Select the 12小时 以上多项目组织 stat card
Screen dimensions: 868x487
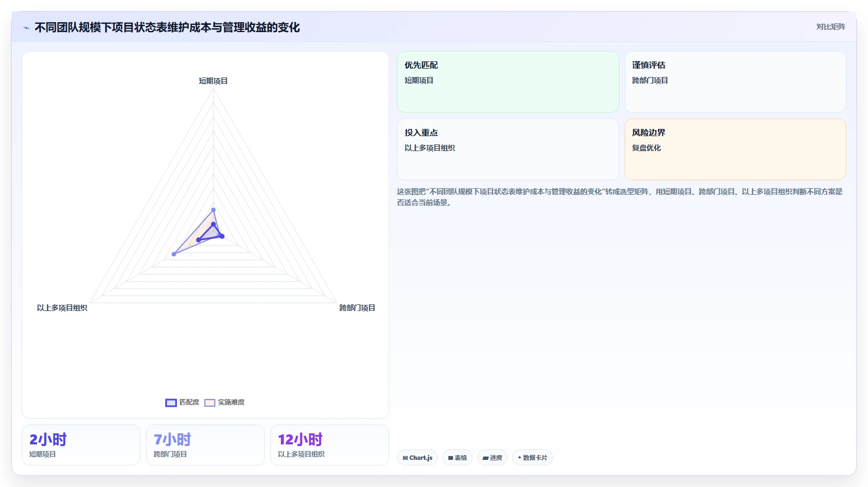pos(330,445)
